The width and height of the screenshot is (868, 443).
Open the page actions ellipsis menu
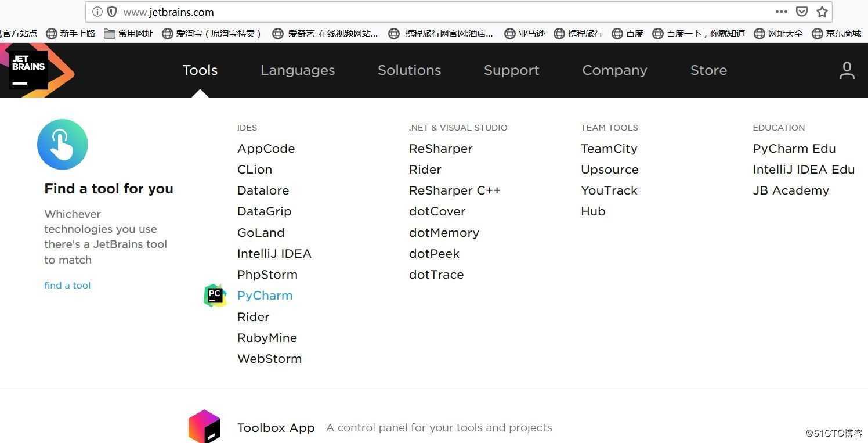(x=782, y=12)
